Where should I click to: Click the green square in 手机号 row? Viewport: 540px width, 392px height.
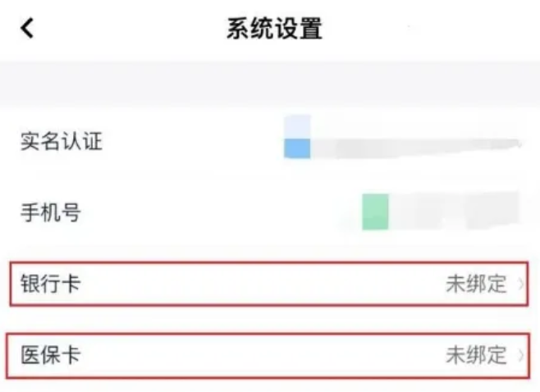tap(375, 212)
